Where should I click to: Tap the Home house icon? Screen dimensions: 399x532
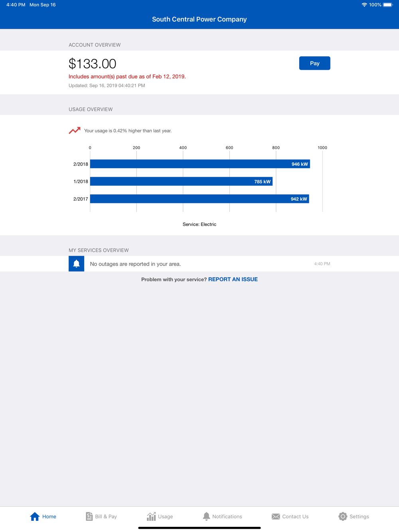pos(35,516)
